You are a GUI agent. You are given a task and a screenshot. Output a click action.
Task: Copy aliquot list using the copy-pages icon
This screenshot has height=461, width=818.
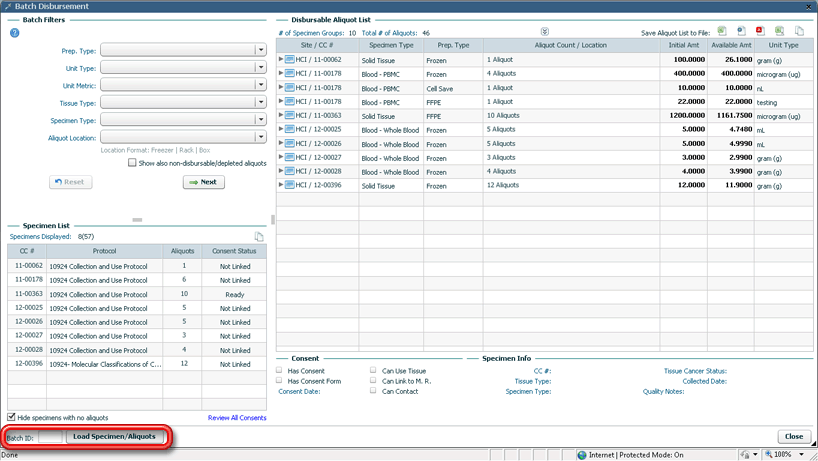(799, 31)
